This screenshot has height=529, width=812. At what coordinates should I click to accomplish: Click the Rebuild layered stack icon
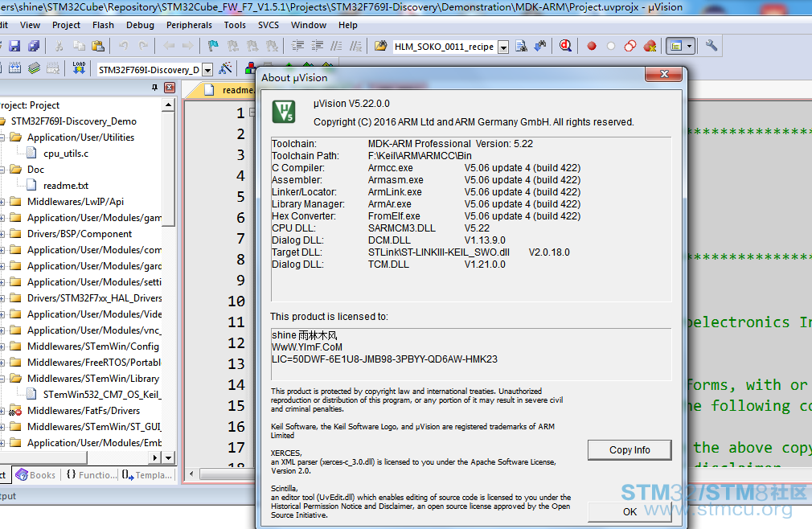click(35, 68)
